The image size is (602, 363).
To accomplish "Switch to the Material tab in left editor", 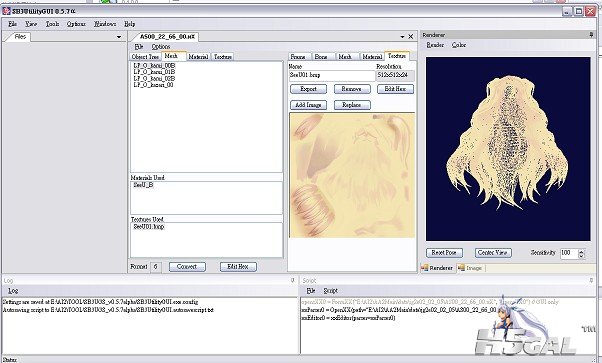I will click(198, 56).
